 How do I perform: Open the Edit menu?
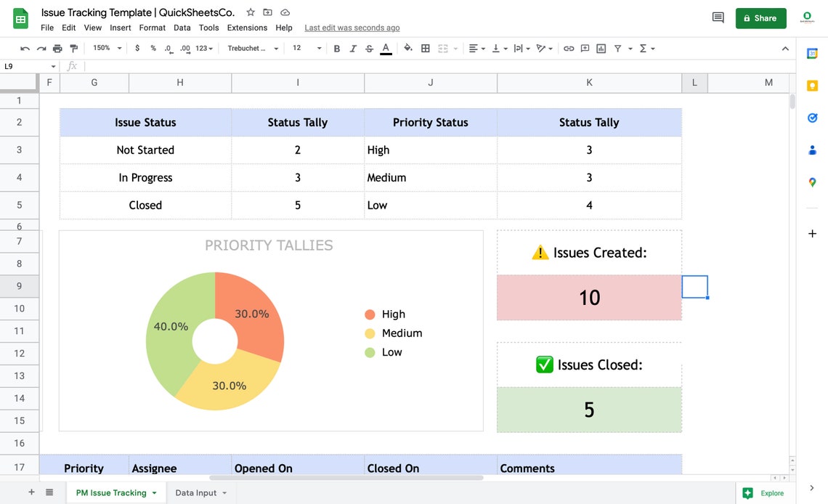(69, 28)
